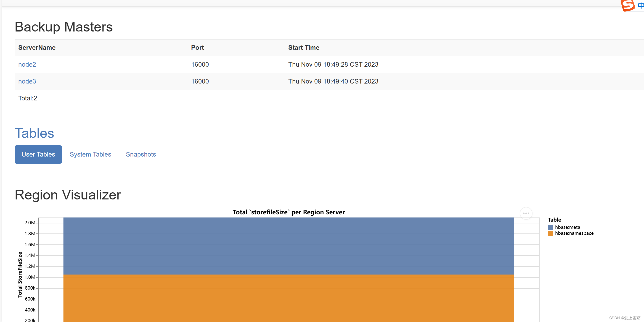Image resolution: width=644 pixels, height=322 pixels.
Task: Toggle the Chinese input mode indicator
Action: pos(641,5)
